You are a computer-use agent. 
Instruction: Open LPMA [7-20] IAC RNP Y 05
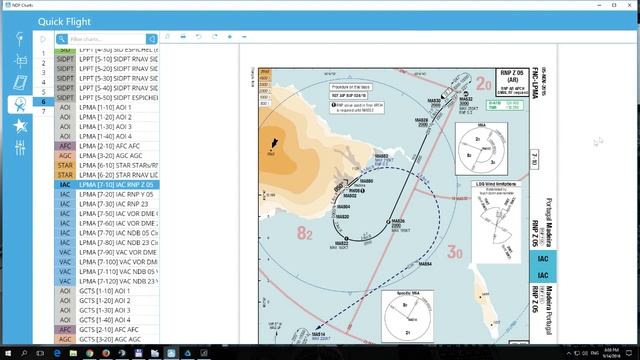tap(107, 194)
